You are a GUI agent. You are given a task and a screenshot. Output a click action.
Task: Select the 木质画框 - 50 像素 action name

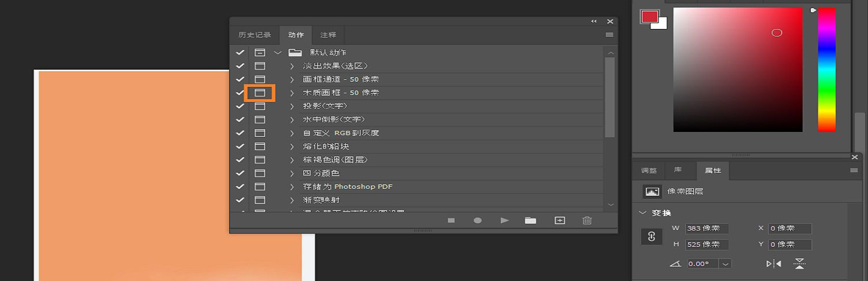click(x=341, y=93)
